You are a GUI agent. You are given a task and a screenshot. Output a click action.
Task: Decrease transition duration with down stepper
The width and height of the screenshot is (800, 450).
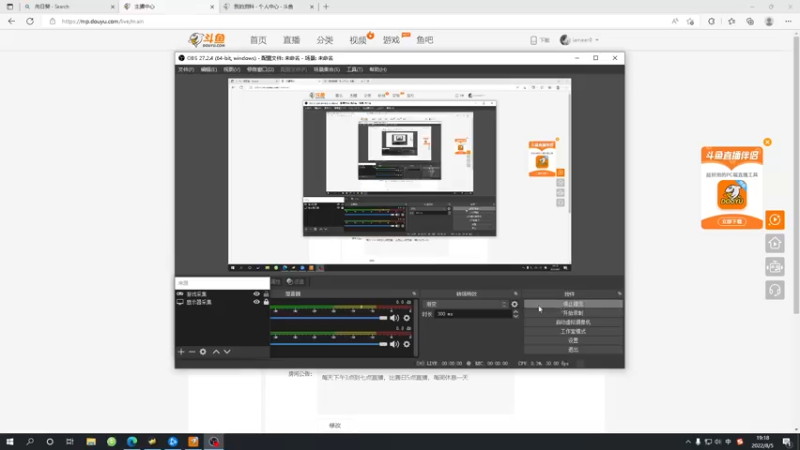(x=515, y=316)
